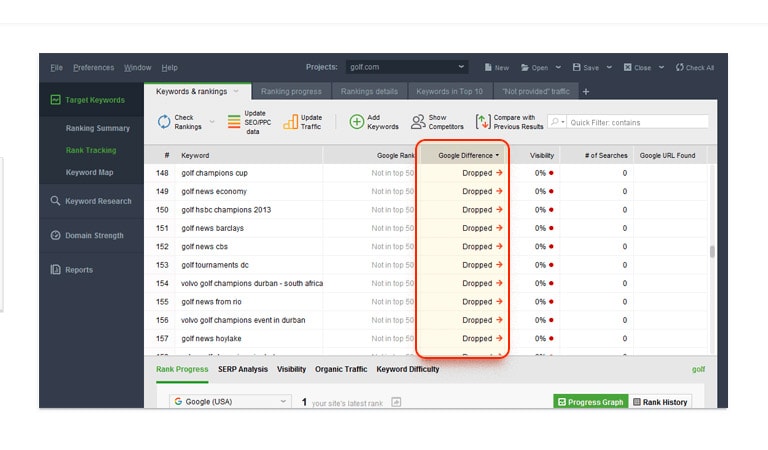Switch to the Rankings details tab

[369, 92]
